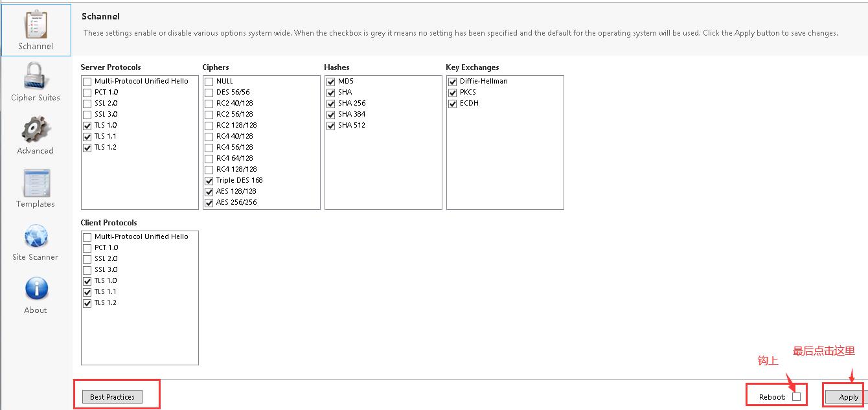Select the About label in sidebar
This screenshot has height=410, width=868.
[x=36, y=310]
